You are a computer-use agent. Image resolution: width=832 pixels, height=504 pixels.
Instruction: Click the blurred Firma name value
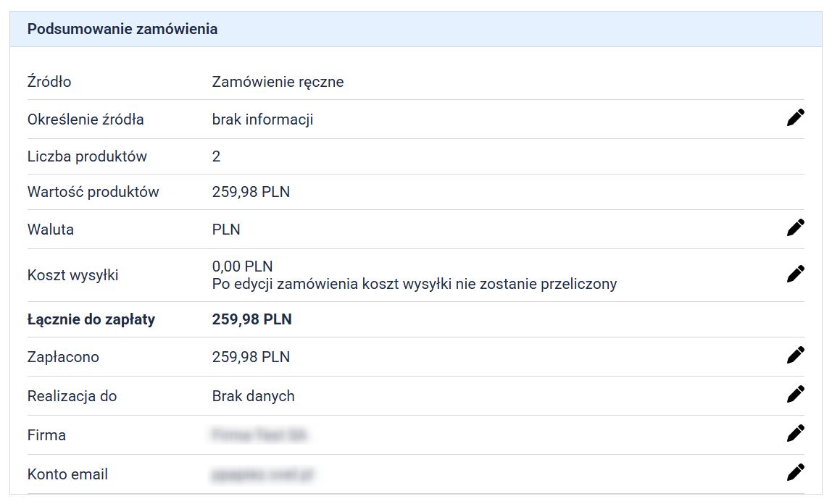point(259,435)
